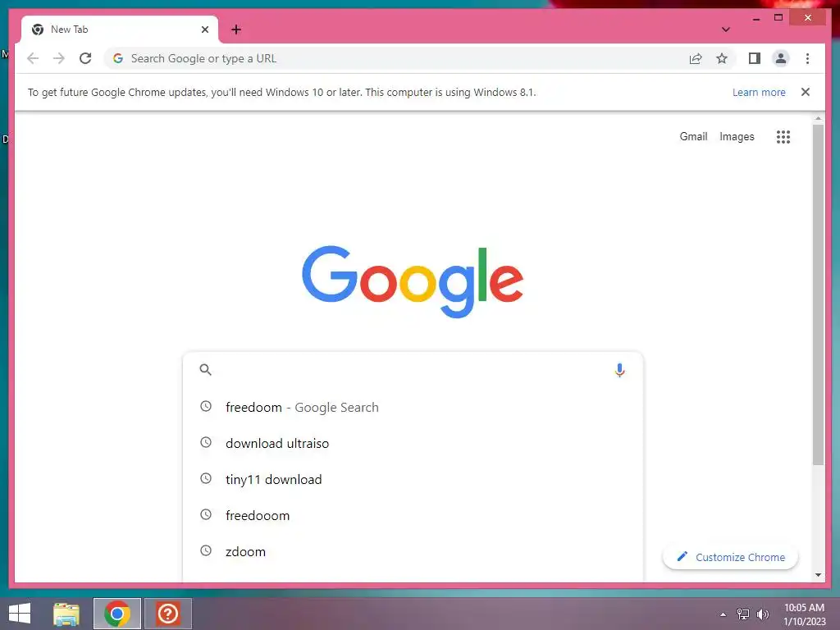Dismiss the Windows update info bar
Image resolution: width=840 pixels, height=630 pixels.
pyautogui.click(x=806, y=92)
